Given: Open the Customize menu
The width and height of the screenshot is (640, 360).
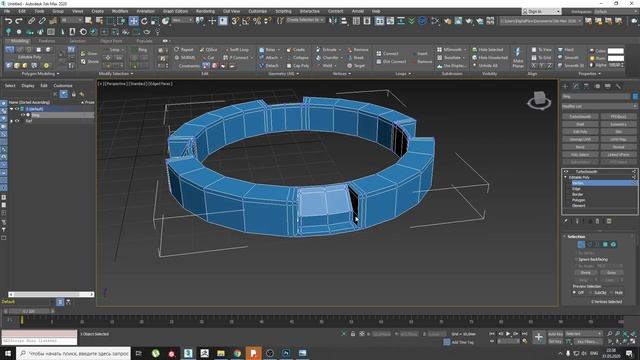Looking at the screenshot, I should pyautogui.click(x=258, y=11).
